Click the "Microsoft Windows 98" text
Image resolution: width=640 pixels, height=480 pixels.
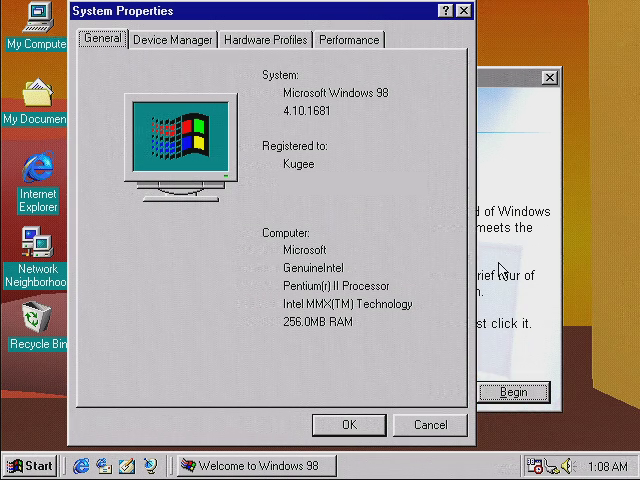336,93
